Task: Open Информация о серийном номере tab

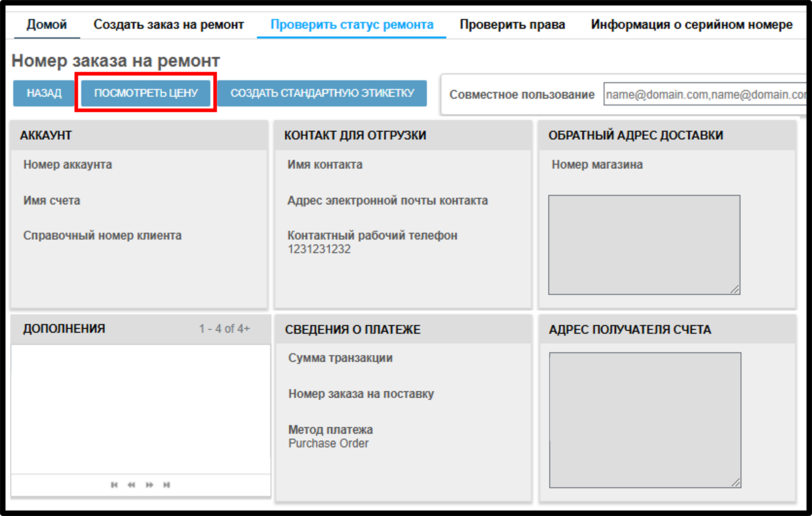Action: 692,25
